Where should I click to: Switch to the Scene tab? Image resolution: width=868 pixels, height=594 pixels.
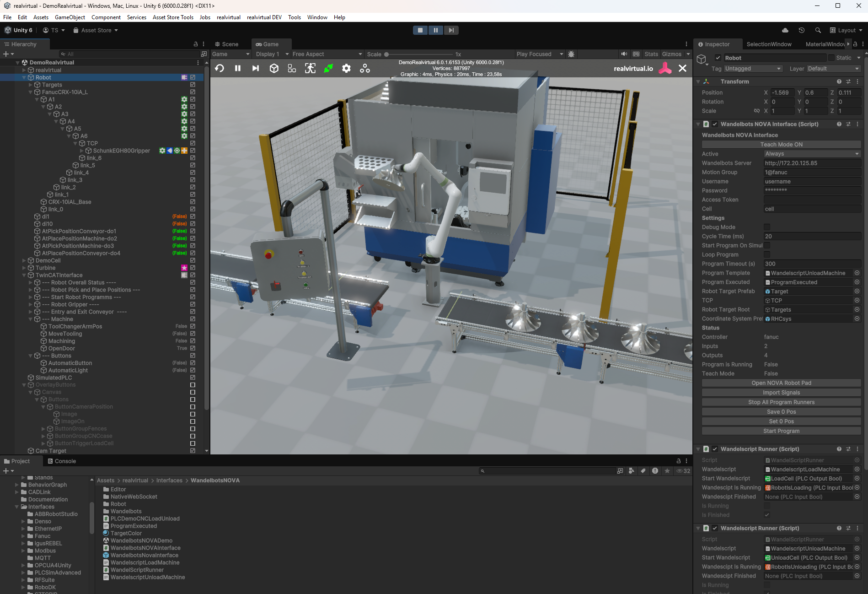227,44
